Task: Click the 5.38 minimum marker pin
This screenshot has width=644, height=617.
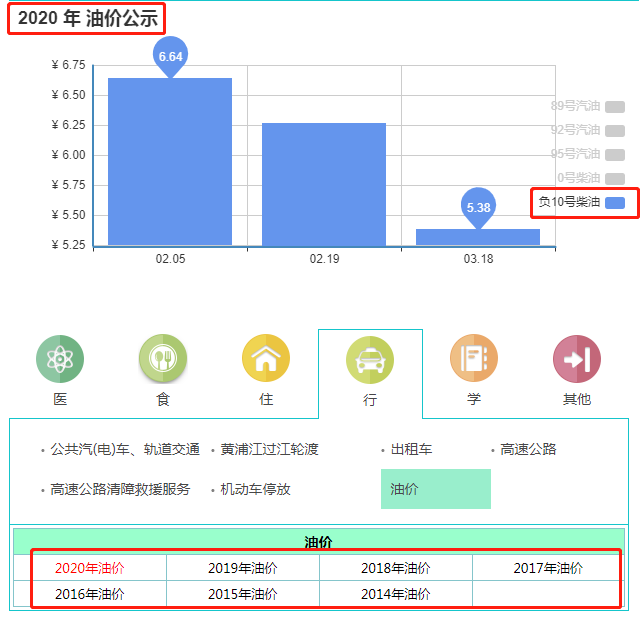Action: [478, 207]
